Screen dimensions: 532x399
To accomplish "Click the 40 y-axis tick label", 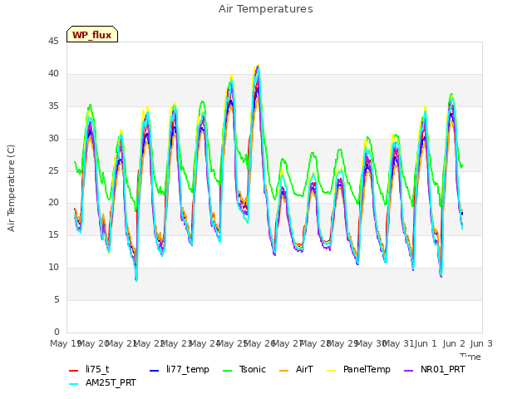I will point(53,74).
